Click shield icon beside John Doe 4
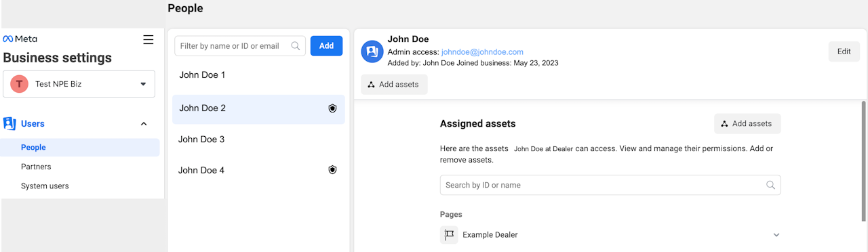Screen dimensions: 868x252 click(332, 170)
